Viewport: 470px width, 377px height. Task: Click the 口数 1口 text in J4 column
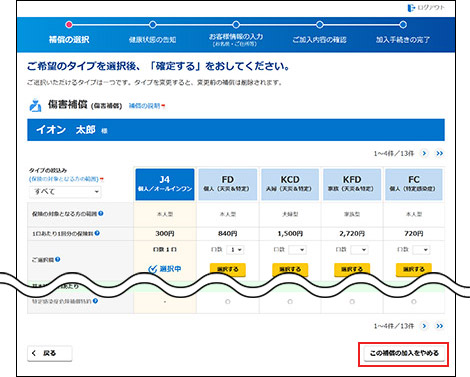point(165,250)
